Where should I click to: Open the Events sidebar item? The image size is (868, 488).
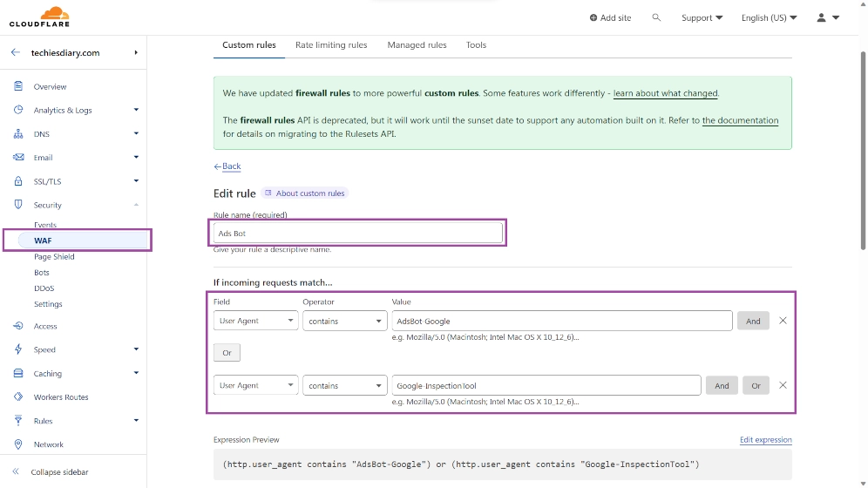point(44,225)
